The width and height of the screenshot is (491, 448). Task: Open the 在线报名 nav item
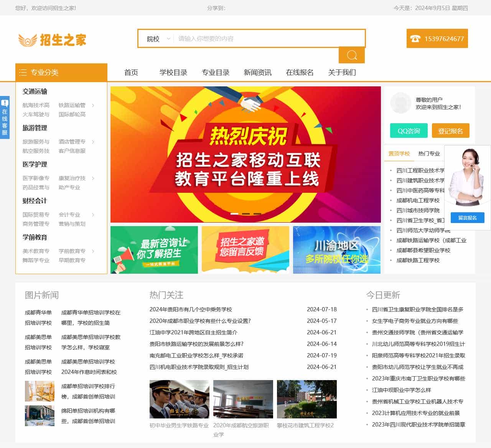300,73
